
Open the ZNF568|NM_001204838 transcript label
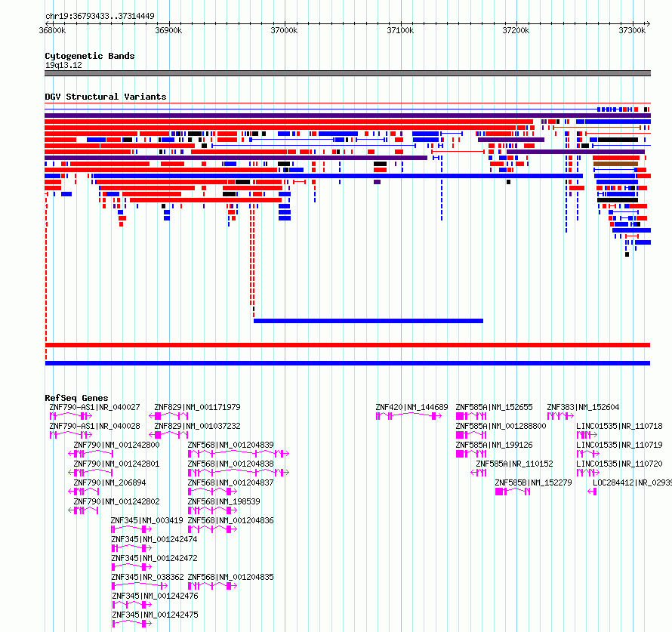coord(230,464)
